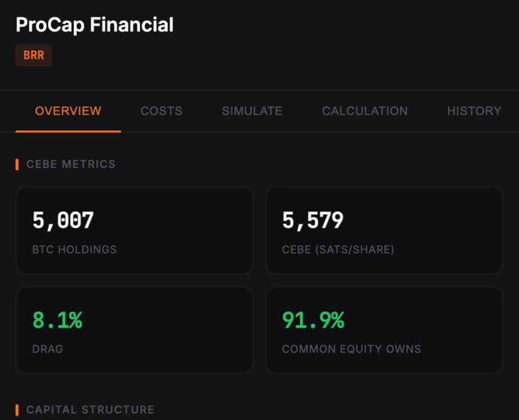This screenshot has height=420, width=519.
Task: View the History tab
Action: 474,111
